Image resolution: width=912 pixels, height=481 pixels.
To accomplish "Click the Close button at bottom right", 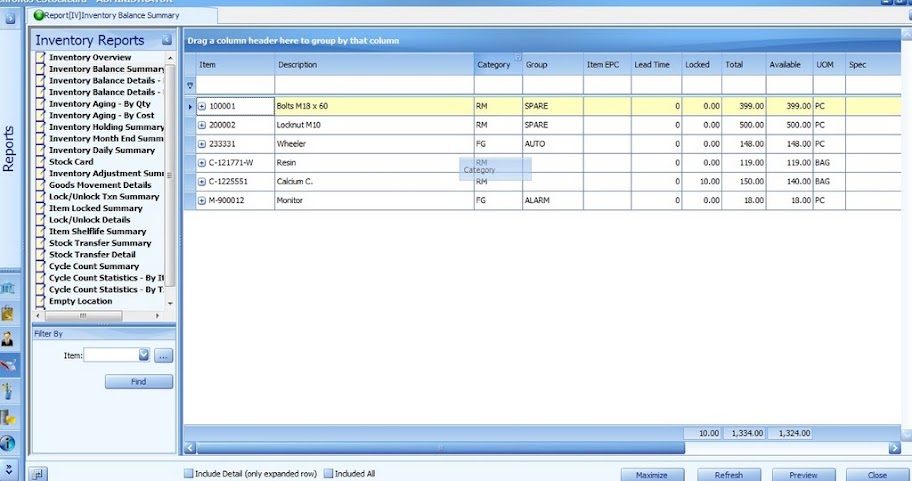I will tap(877, 475).
